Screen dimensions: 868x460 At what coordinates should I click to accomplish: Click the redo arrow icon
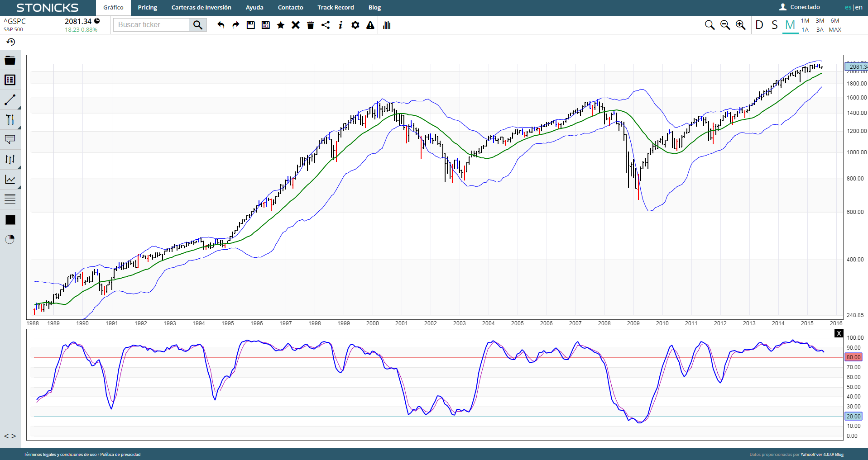point(236,25)
